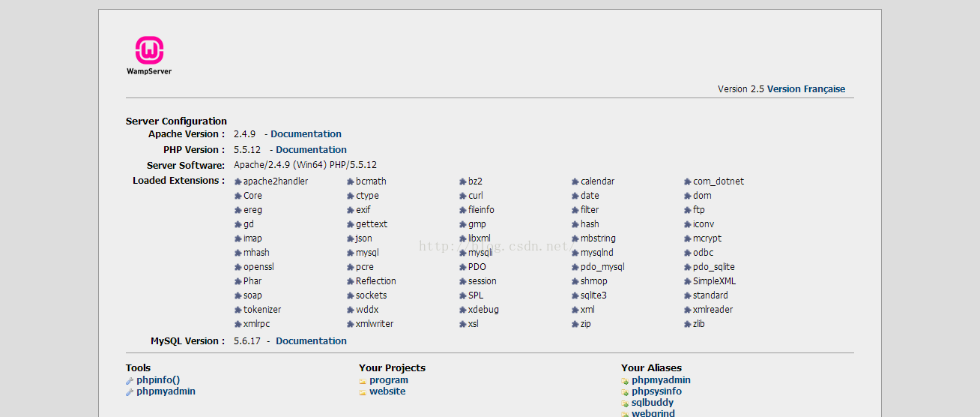Viewport: 980px width, 417px height.
Task: Click the alias icon beside Aliases phpmyadmin
Action: point(625,381)
